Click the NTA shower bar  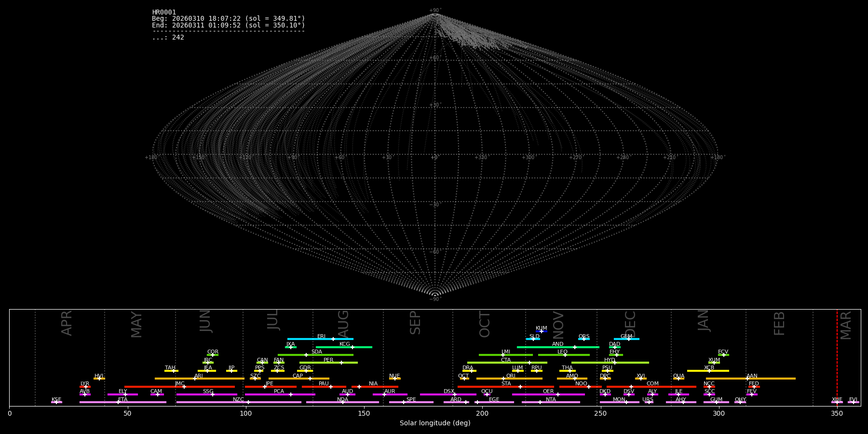[551, 402]
